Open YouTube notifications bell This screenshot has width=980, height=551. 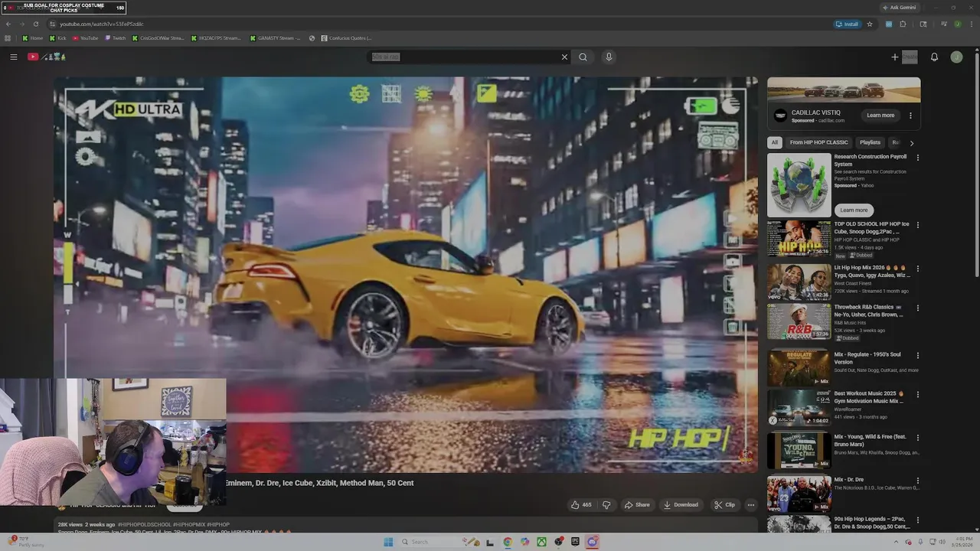pyautogui.click(x=934, y=57)
